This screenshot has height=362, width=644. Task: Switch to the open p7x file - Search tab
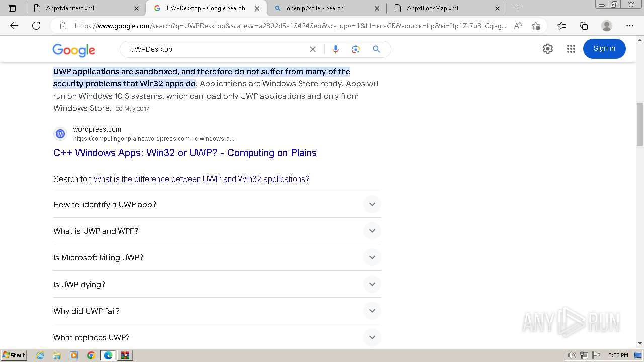tap(326, 8)
